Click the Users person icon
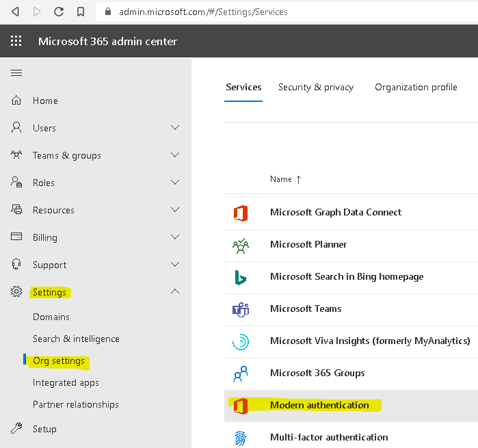This screenshot has height=448, width=478. pos(16,127)
